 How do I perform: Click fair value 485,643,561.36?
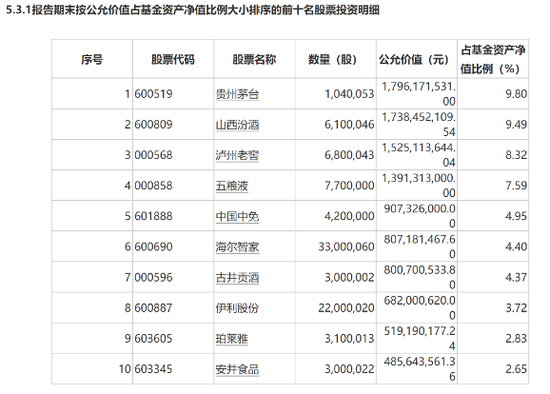[x=420, y=369]
